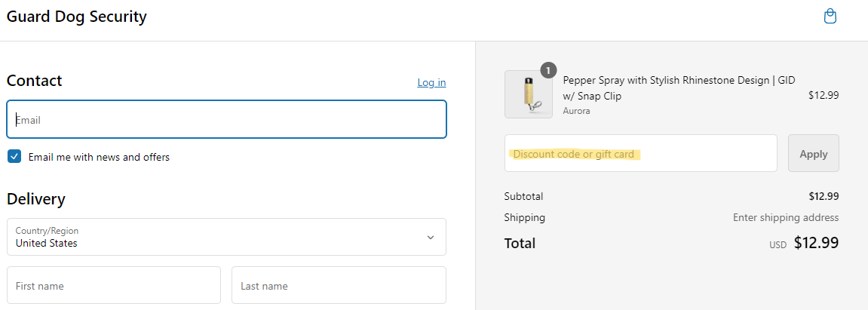Select the Last name field

pyautogui.click(x=339, y=285)
